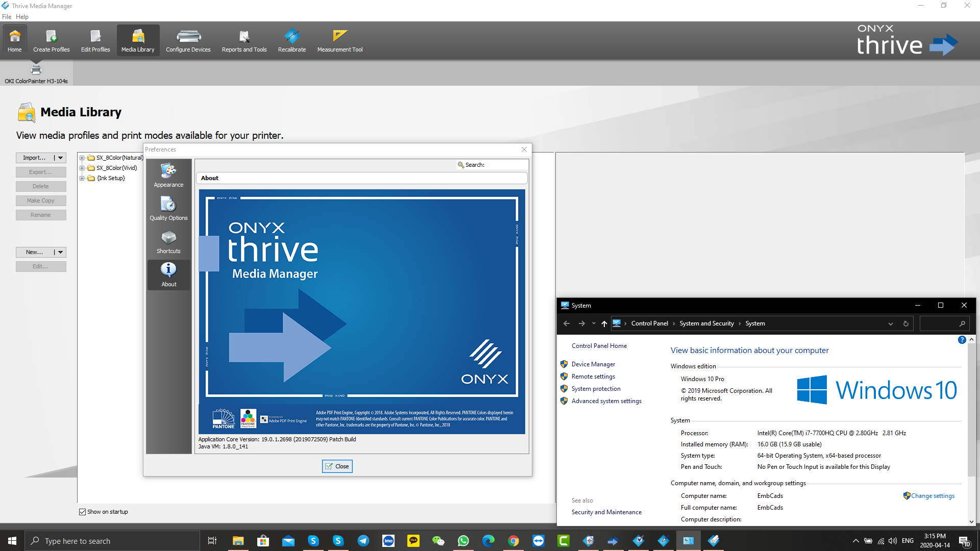Open the File menu

7,16
